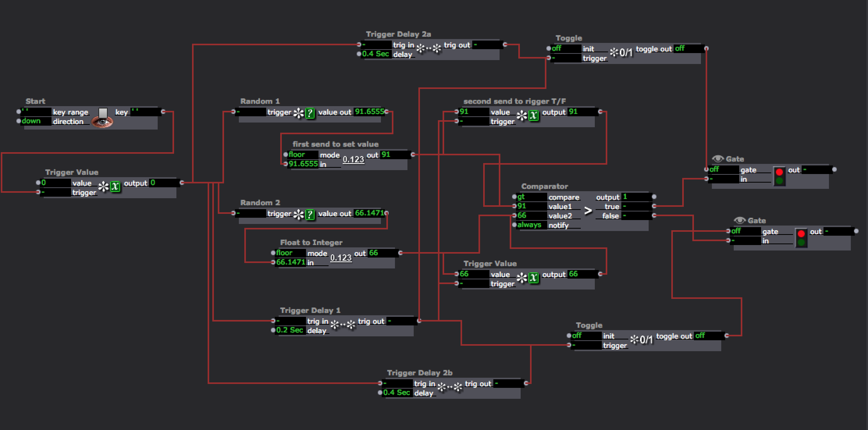Click Random 1 value out 91.6555

(x=369, y=112)
